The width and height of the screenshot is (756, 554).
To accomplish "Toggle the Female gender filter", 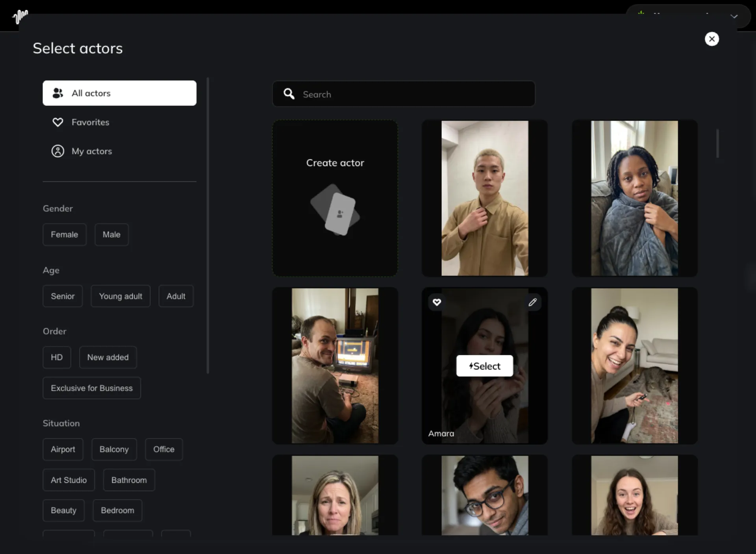I will [65, 235].
